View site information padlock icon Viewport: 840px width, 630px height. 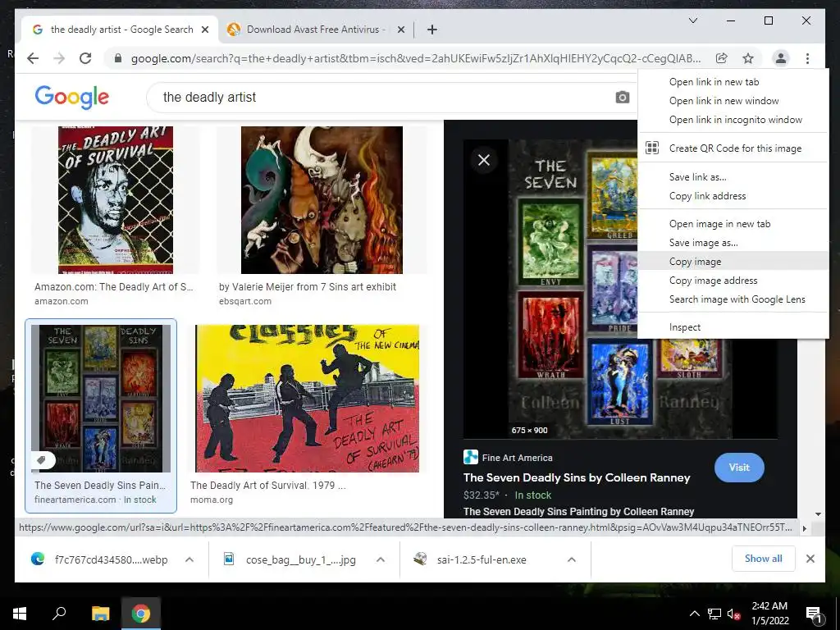click(x=118, y=58)
